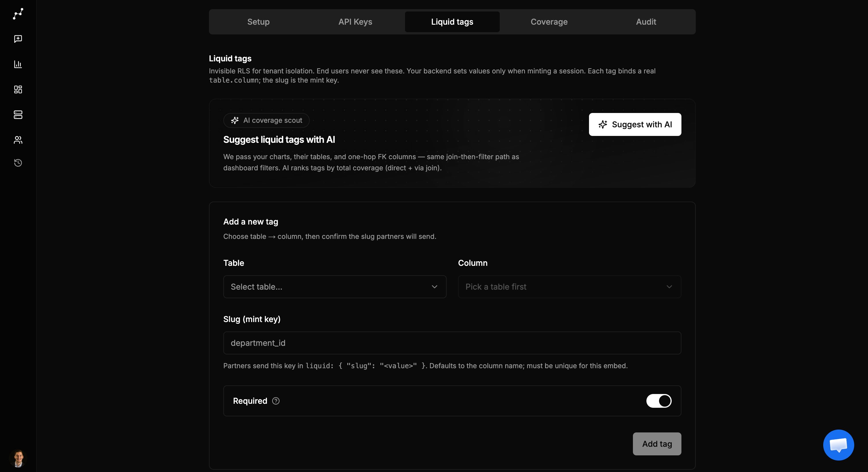This screenshot has width=868, height=472.
Task: Click the 'Suggest liquid tags with AI' heading
Action: pos(279,140)
